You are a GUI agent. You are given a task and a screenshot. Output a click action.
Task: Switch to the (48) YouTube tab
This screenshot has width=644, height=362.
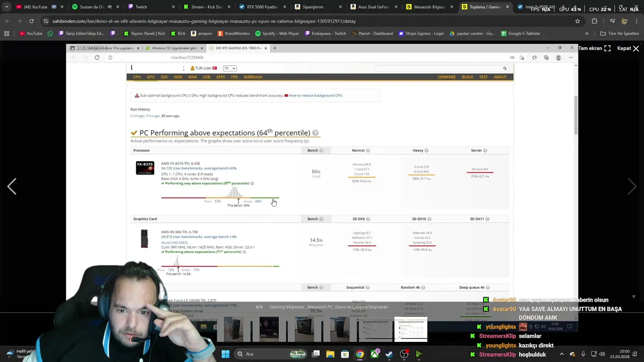click(35, 7)
